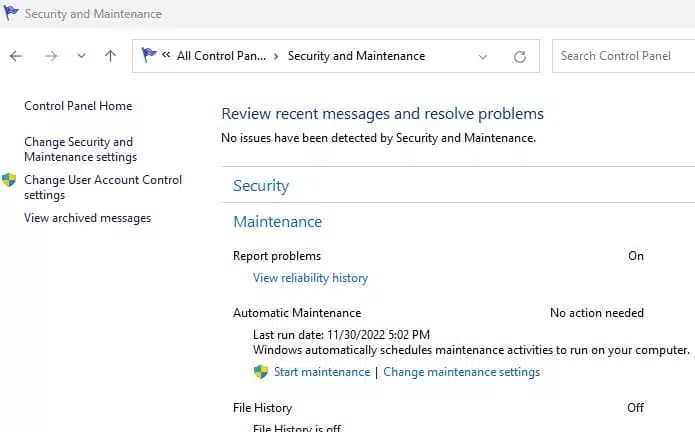Click the forward navigation arrow
695x432 pixels.
coord(51,56)
